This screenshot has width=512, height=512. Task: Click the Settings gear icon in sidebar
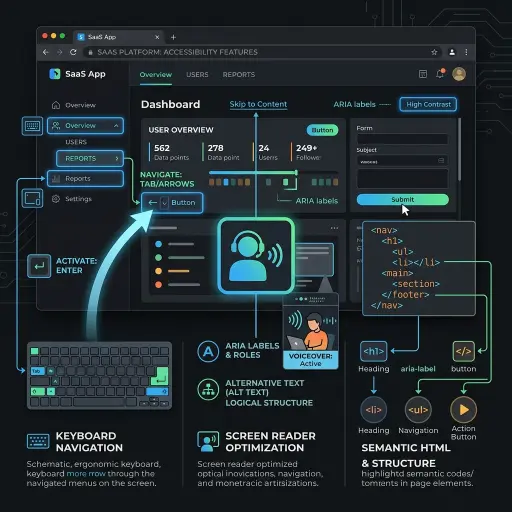click(x=56, y=199)
